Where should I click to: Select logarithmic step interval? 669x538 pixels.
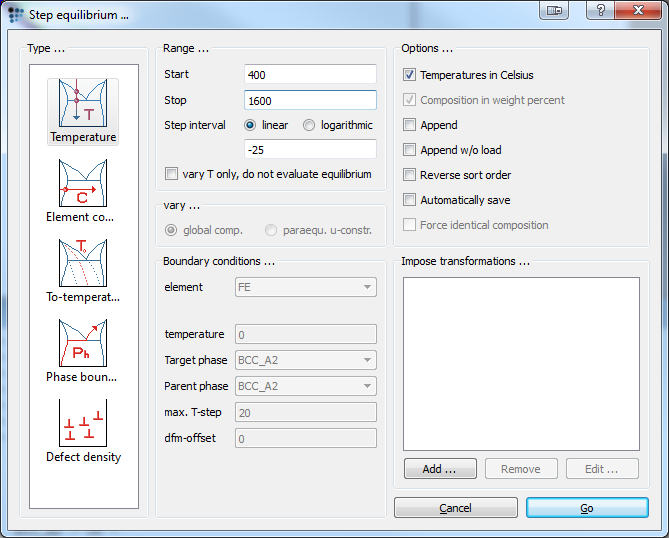(309, 125)
